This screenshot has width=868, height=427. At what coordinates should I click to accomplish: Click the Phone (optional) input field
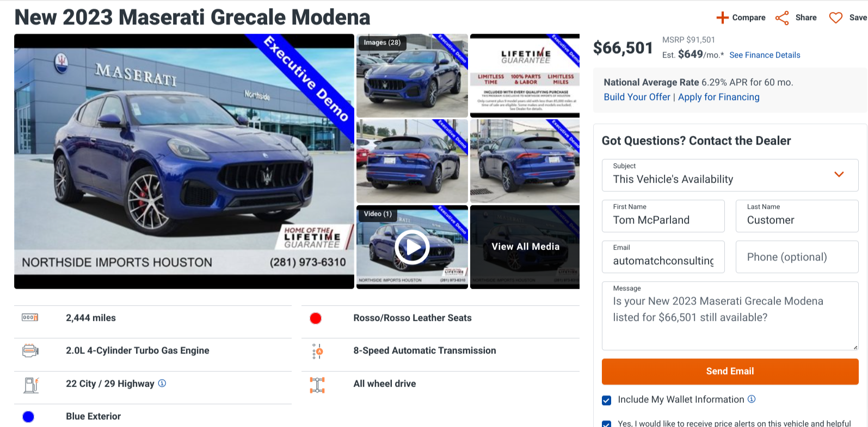pos(797,257)
